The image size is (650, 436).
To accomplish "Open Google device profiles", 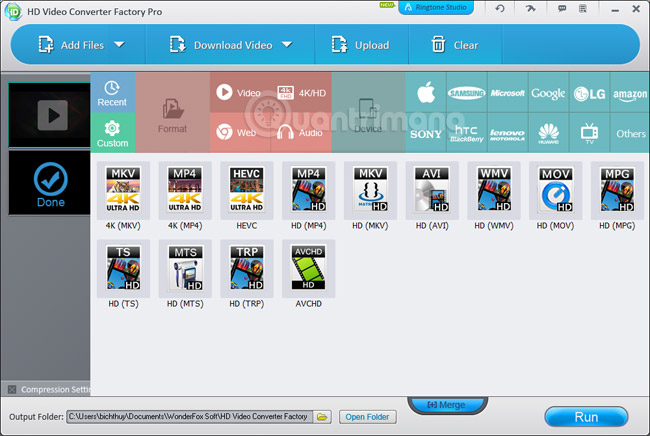I will click(x=548, y=92).
